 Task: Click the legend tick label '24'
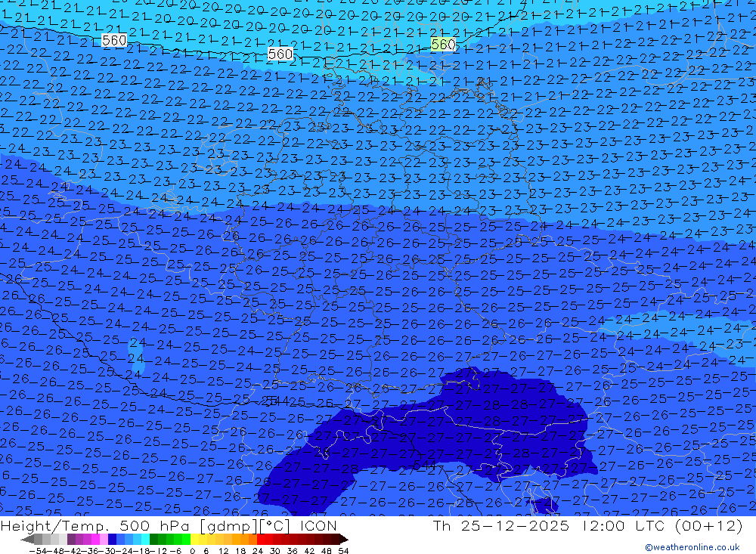click(x=258, y=551)
